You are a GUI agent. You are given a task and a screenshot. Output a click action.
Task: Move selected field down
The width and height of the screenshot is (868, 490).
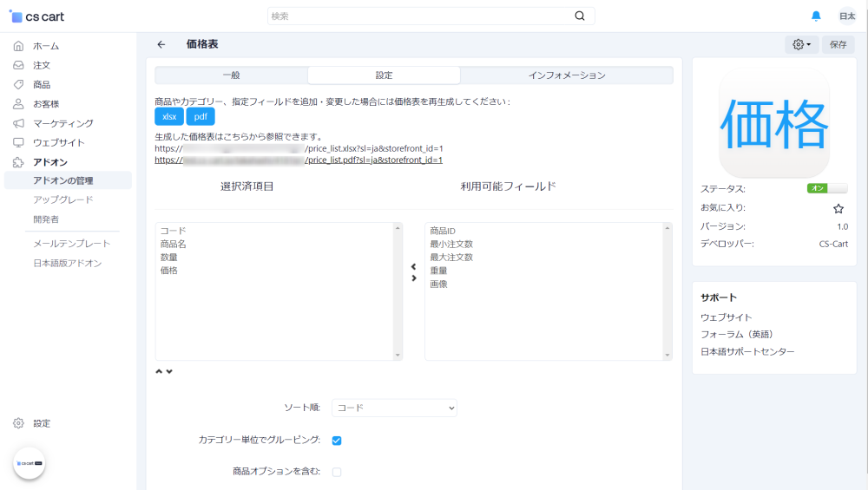pyautogui.click(x=169, y=372)
